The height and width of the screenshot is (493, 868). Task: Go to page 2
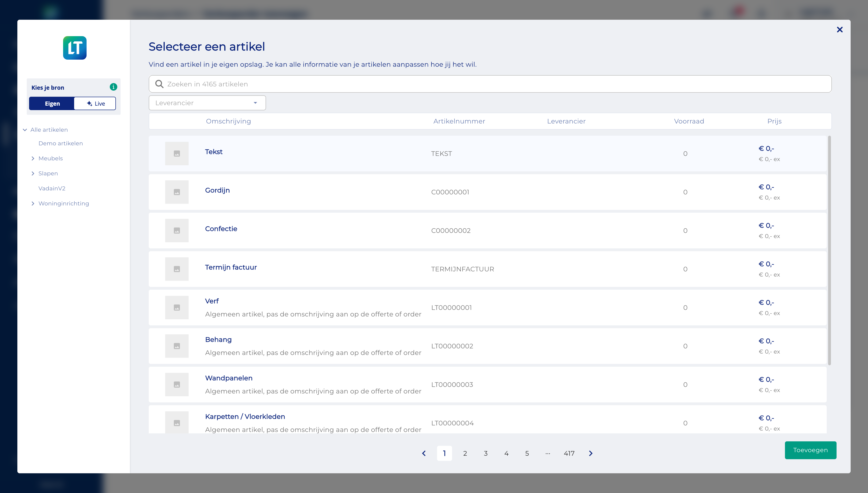465,453
